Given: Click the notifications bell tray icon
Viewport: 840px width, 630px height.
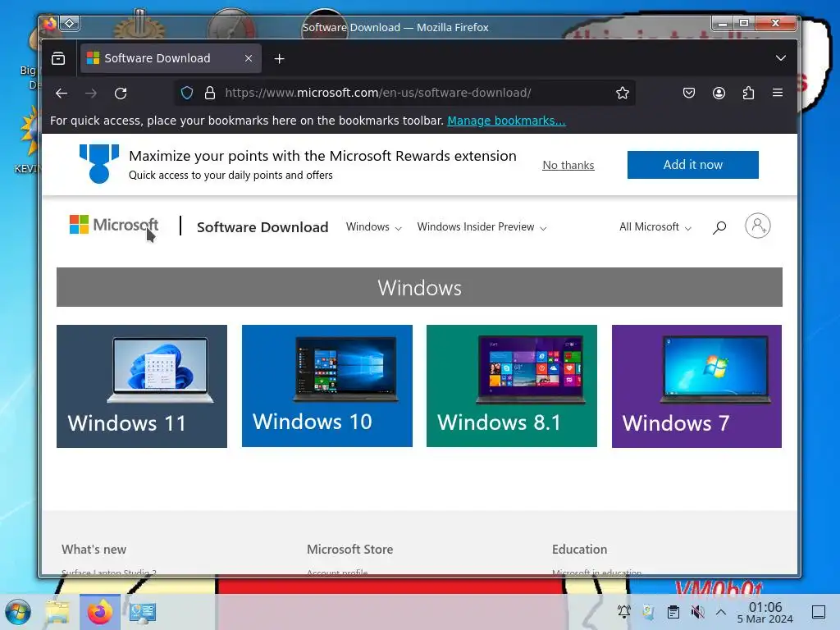Looking at the screenshot, I should tap(623, 611).
